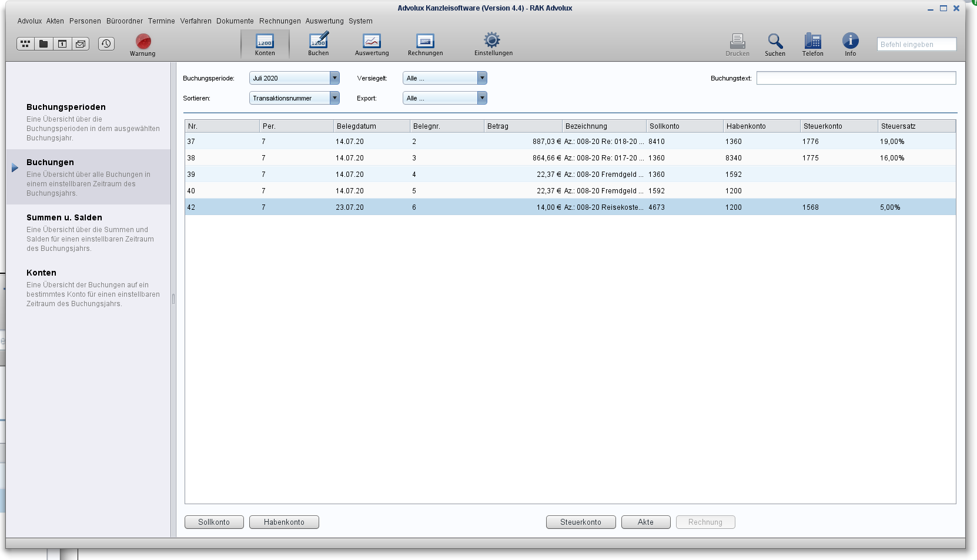The height and width of the screenshot is (560, 977).
Task: Click the Habenkonto button
Action: [x=284, y=522]
